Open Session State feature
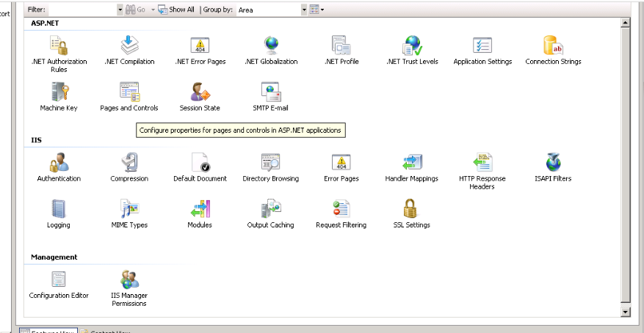 point(200,96)
